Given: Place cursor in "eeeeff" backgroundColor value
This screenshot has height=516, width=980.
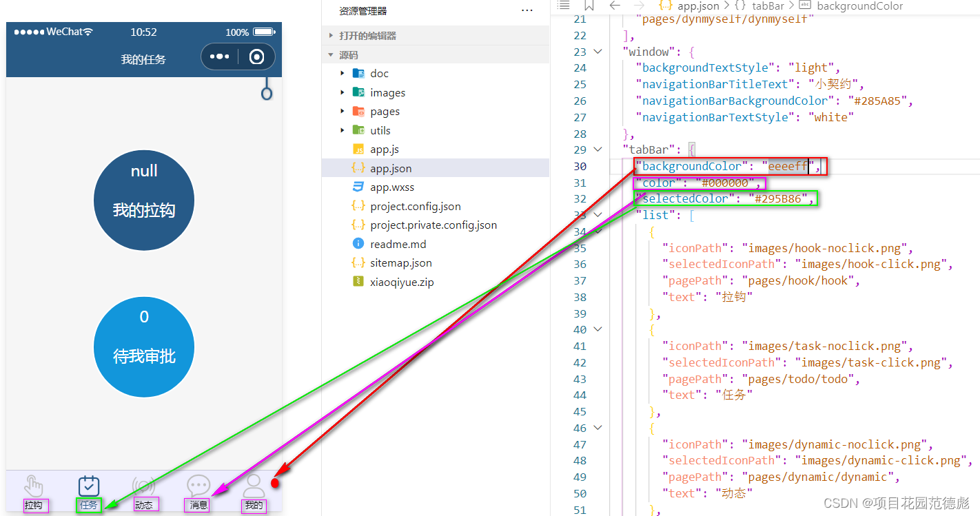Looking at the screenshot, I should [x=789, y=166].
